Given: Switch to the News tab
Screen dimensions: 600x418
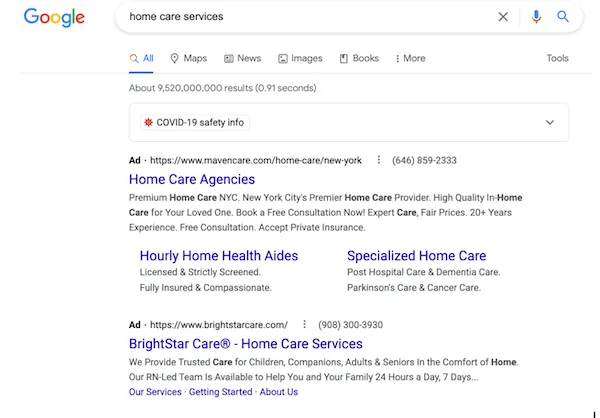Looking at the screenshot, I should click(x=243, y=59).
